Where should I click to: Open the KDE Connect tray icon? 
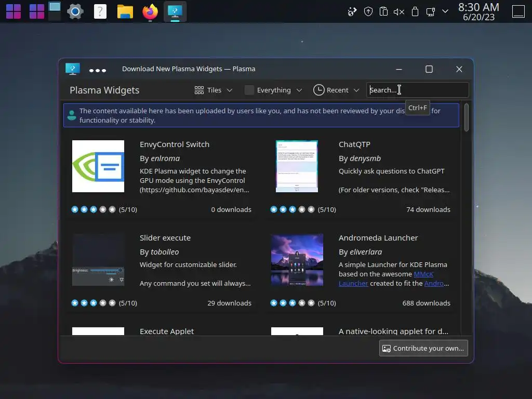(x=352, y=12)
